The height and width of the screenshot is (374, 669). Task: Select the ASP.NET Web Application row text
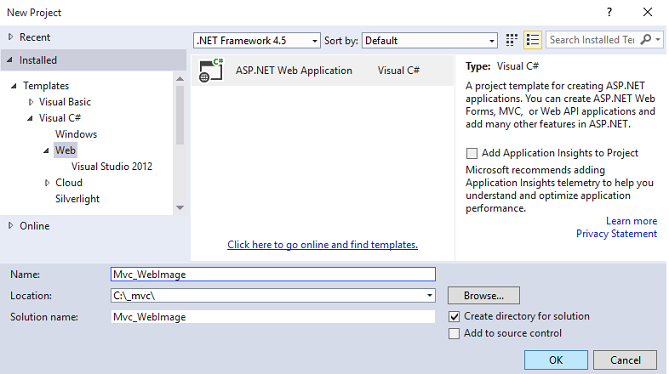[x=294, y=70]
